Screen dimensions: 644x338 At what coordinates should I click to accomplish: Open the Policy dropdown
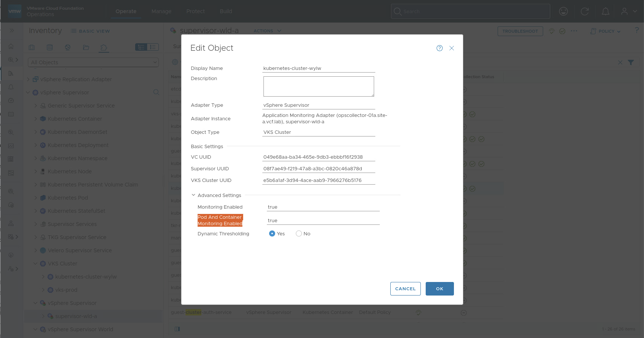click(606, 31)
